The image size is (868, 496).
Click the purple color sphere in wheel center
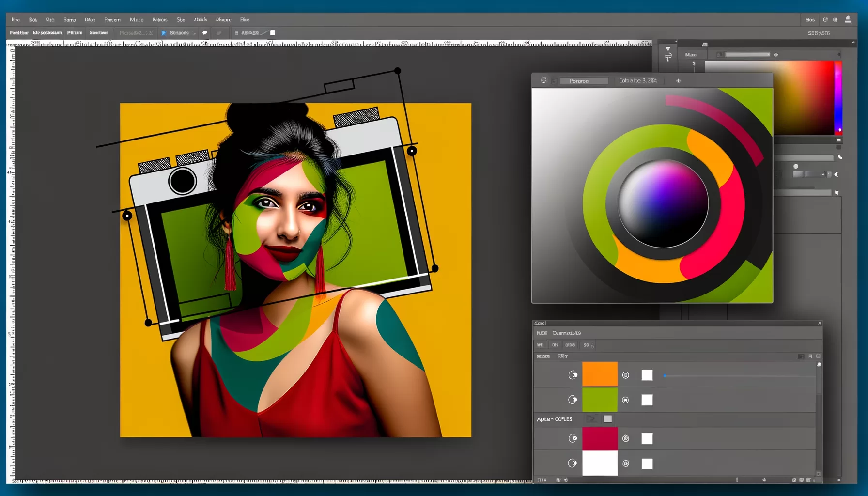click(x=663, y=203)
